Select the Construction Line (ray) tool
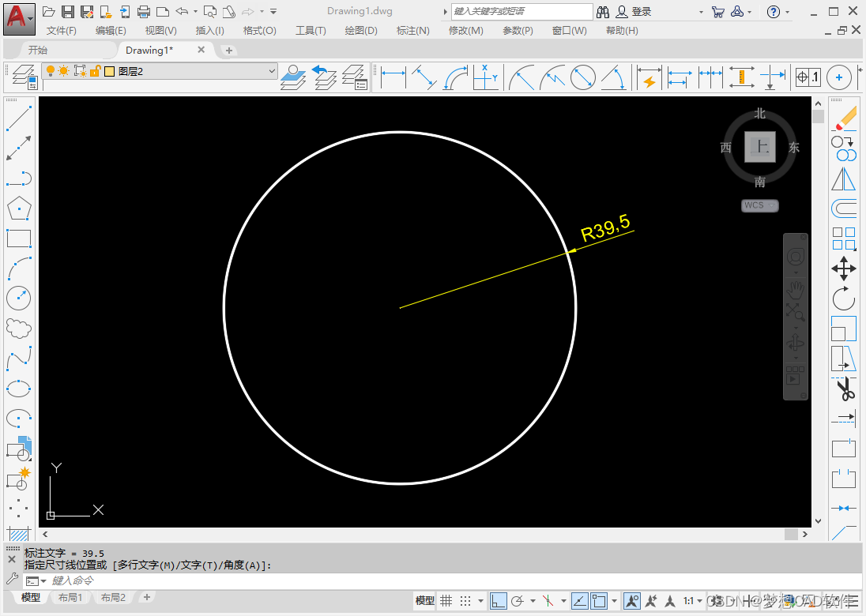This screenshot has width=866, height=616. 19,148
